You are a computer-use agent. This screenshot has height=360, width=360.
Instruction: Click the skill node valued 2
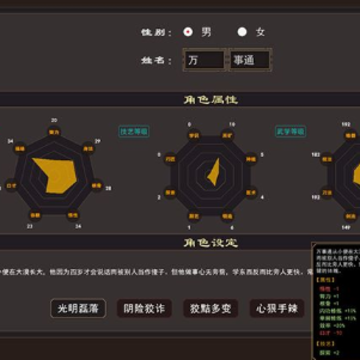171,192
